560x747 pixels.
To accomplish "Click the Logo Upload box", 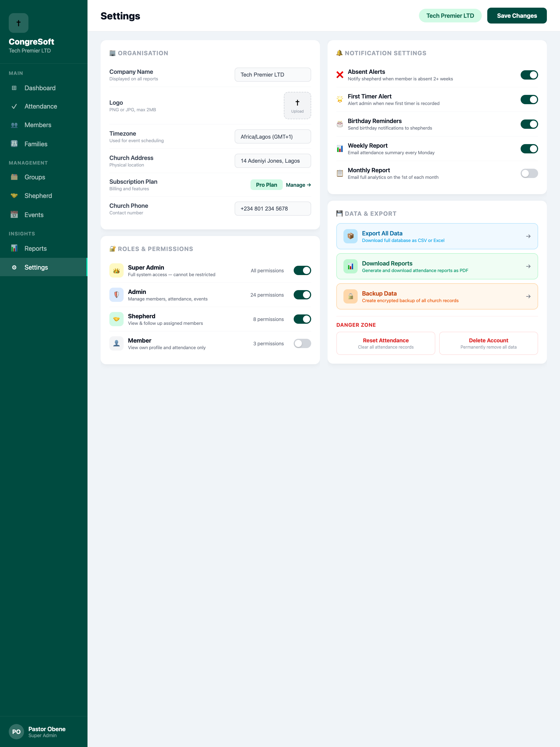I will tap(297, 106).
